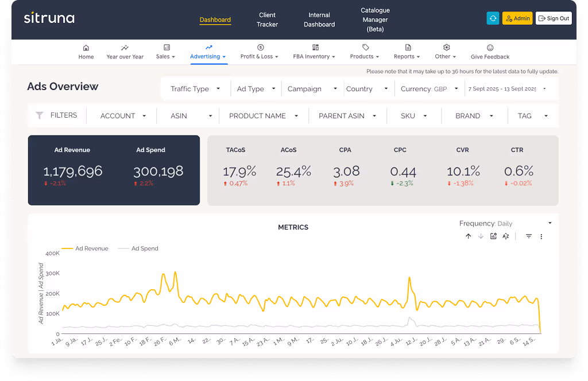Open the alphabetical sort icon on chart toolbar
Screen dimensions: 588x381
click(x=505, y=236)
